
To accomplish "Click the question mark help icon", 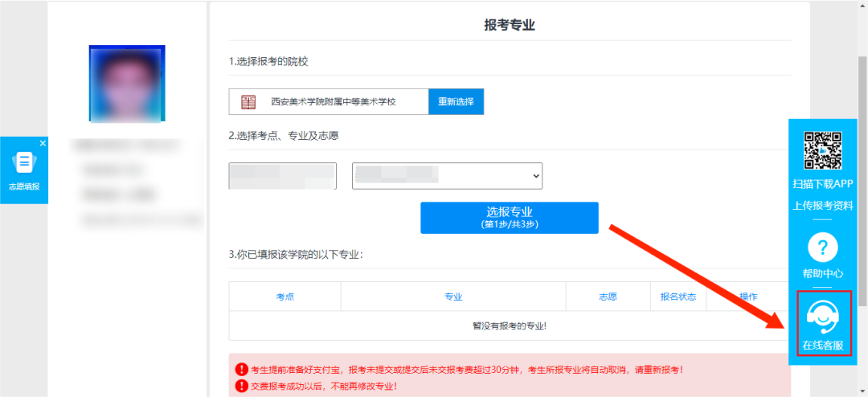I will tap(823, 248).
